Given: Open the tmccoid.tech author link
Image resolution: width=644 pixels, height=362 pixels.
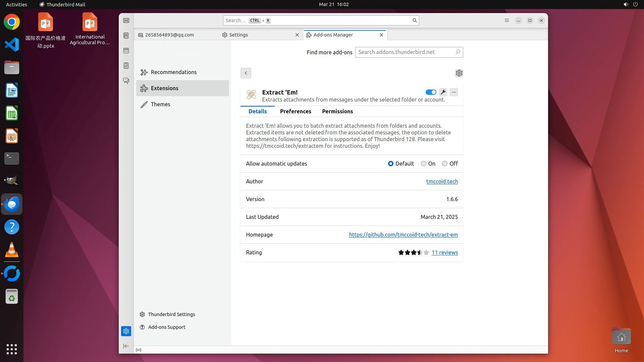Looking at the screenshot, I should coord(442,181).
